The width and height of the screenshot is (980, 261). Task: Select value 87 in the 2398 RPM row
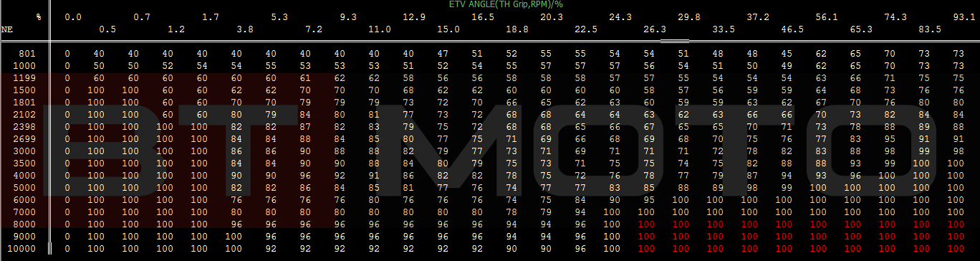pyautogui.click(x=305, y=126)
